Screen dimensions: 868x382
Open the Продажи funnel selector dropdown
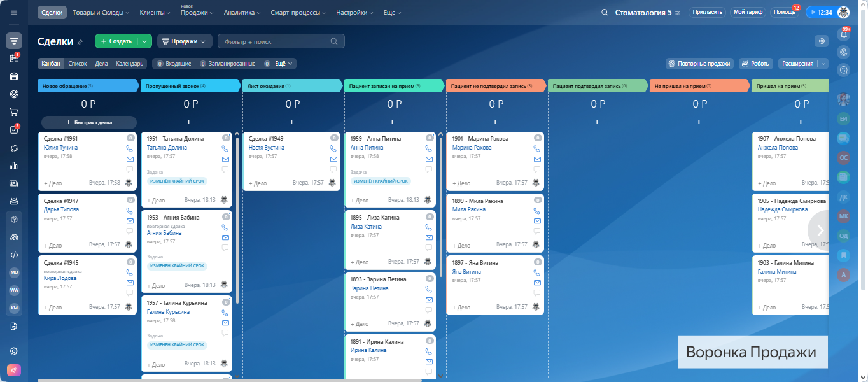pos(185,41)
